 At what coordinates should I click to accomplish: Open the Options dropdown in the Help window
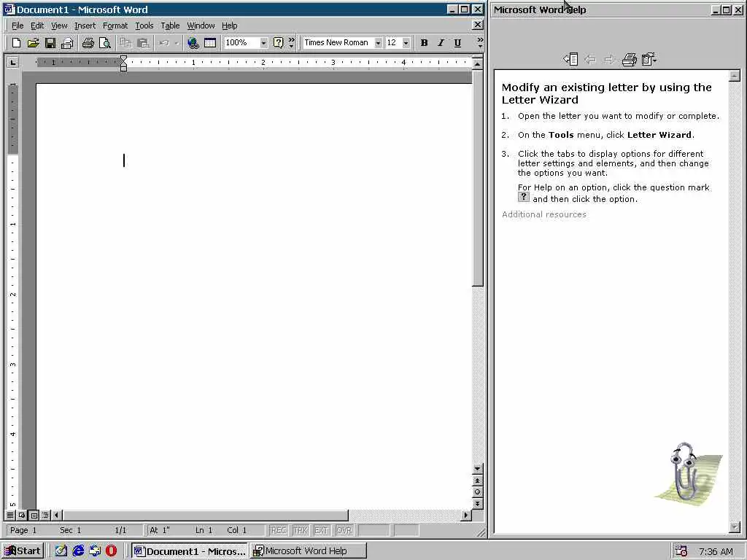(x=649, y=60)
